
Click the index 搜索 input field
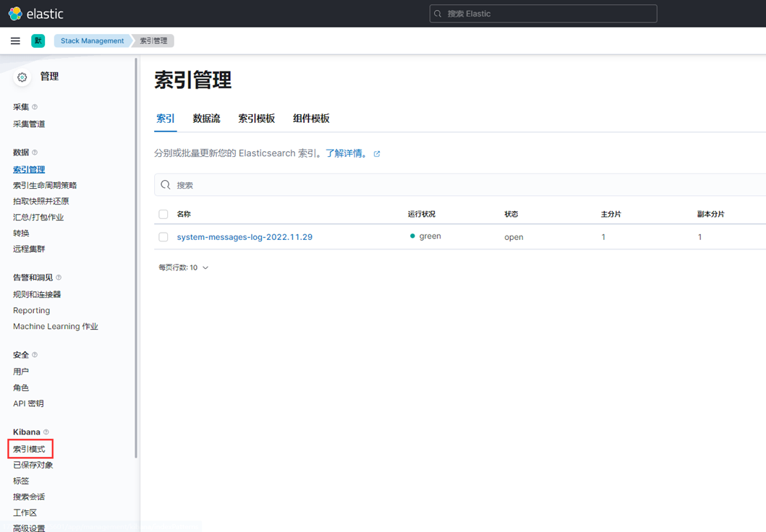tap(460, 185)
